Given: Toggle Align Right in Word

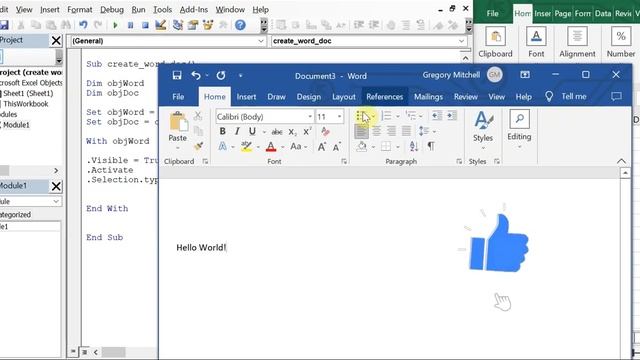Looking at the screenshot, I should [391, 131].
